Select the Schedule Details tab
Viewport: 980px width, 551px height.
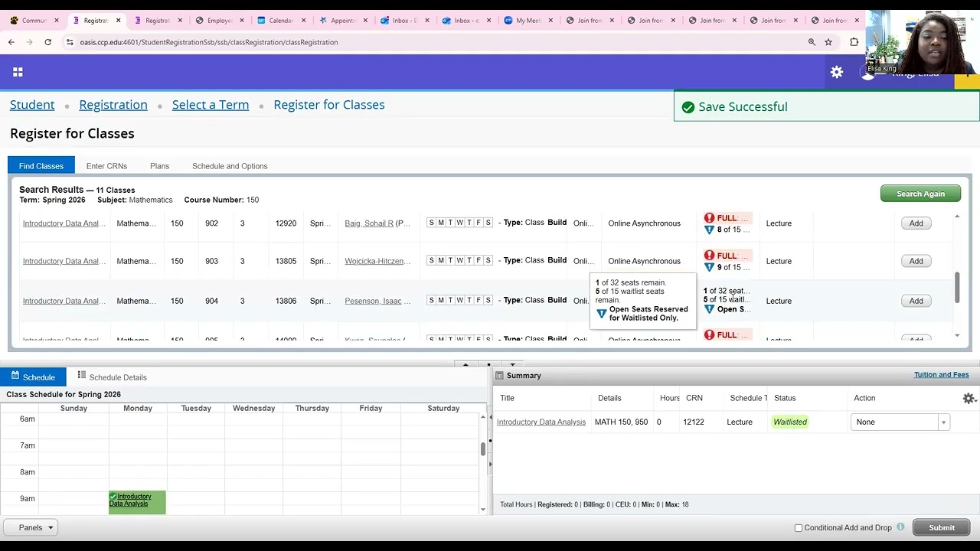112,377
